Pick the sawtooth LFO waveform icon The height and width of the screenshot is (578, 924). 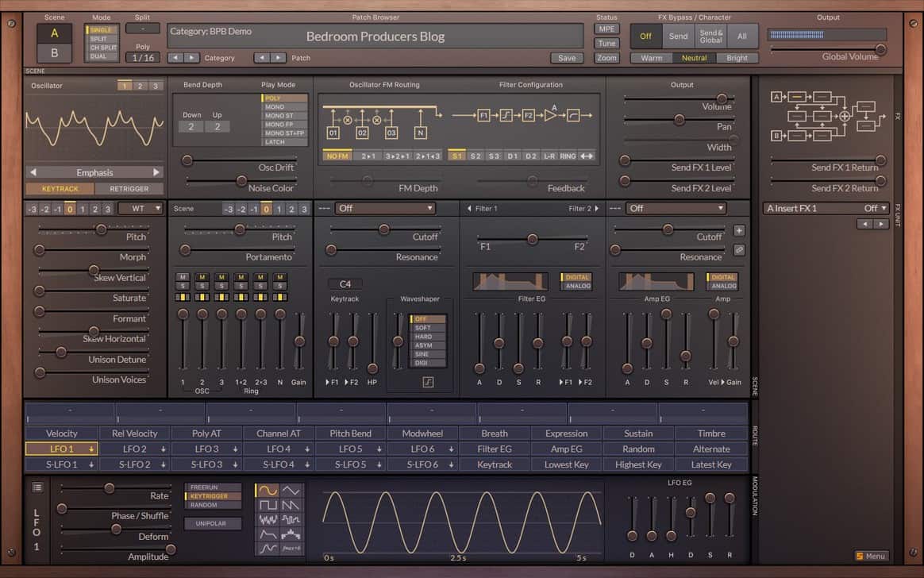(291, 505)
